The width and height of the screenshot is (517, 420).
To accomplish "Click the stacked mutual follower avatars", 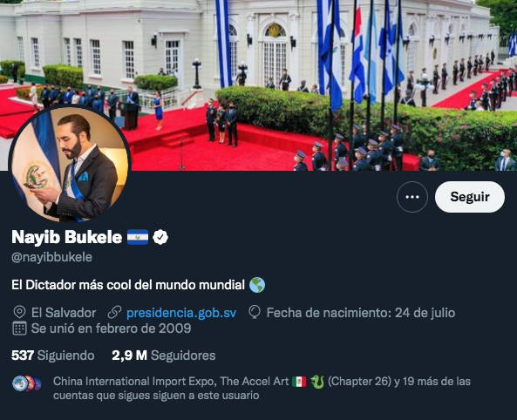I will coord(27,383).
